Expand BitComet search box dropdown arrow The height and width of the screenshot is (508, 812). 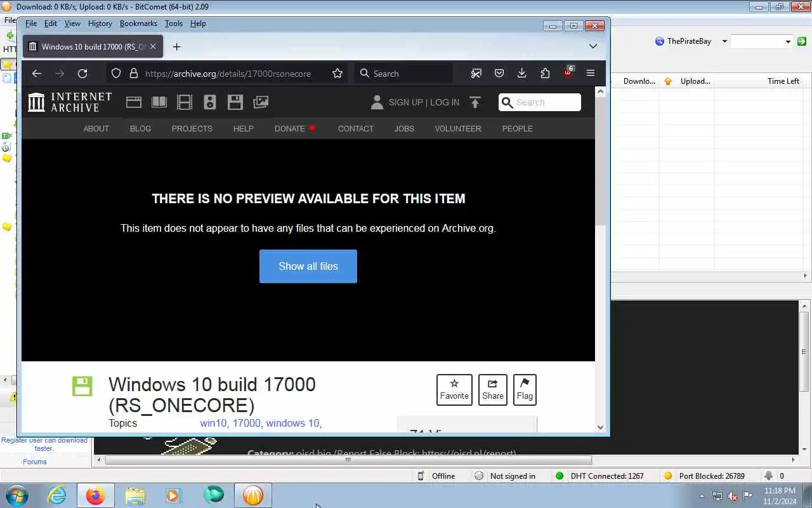click(788, 41)
